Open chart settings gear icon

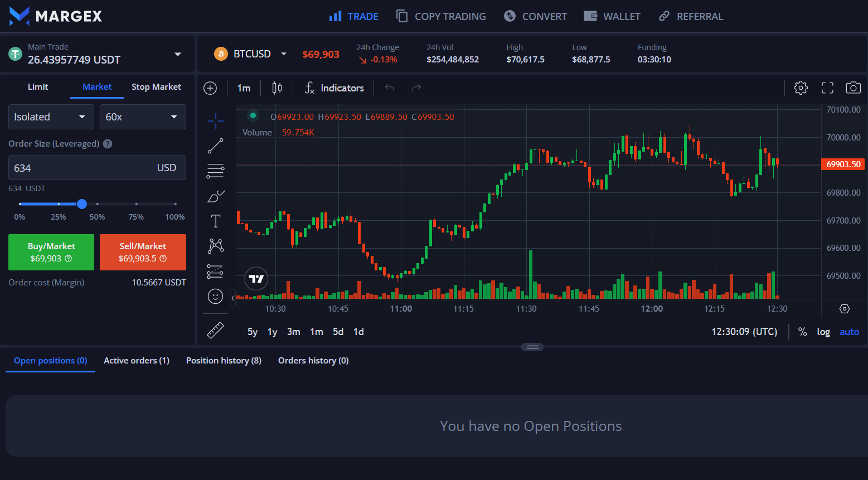801,88
